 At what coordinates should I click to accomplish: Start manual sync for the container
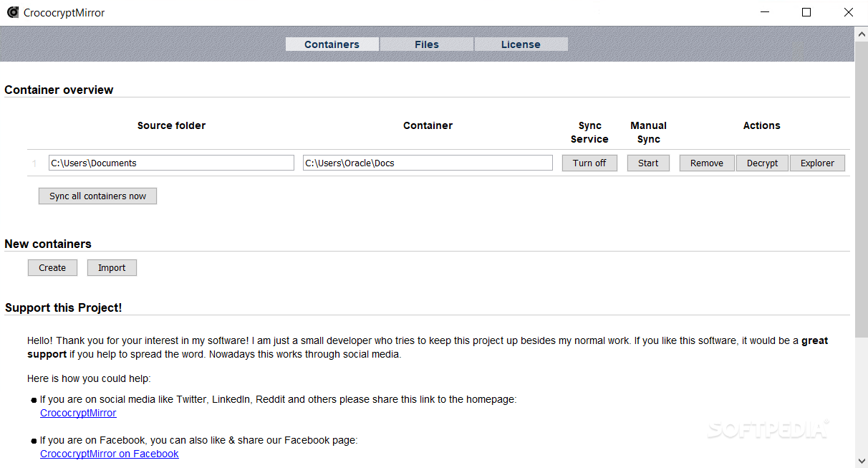648,163
